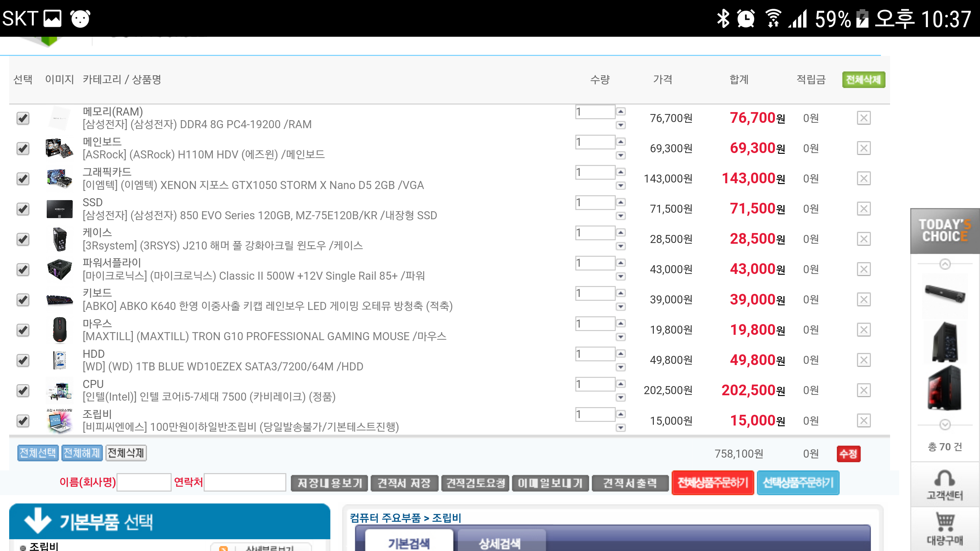Decrease 파워서플라이 quantity with down arrow
The width and height of the screenshot is (980, 551).
(x=621, y=276)
